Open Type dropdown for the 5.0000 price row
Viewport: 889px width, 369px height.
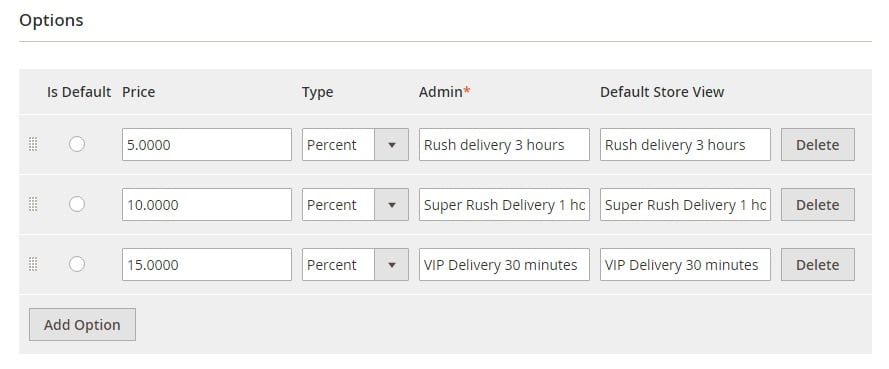pyautogui.click(x=355, y=145)
